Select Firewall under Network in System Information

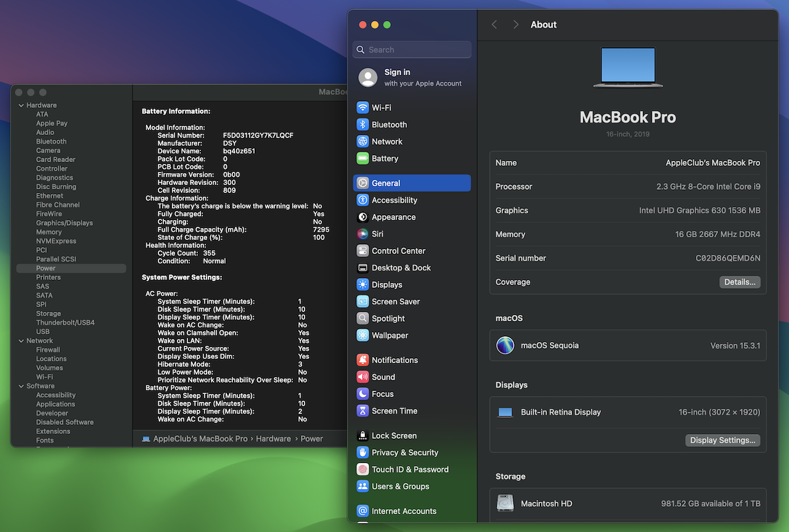tap(48, 350)
